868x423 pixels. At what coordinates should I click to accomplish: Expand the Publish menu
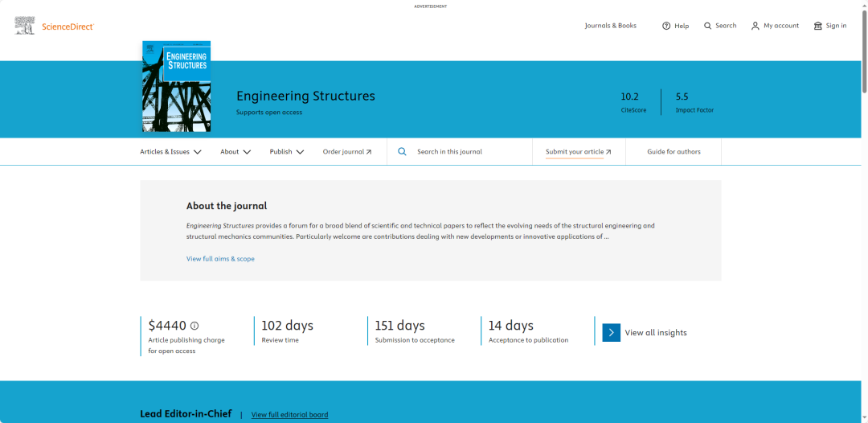(287, 152)
